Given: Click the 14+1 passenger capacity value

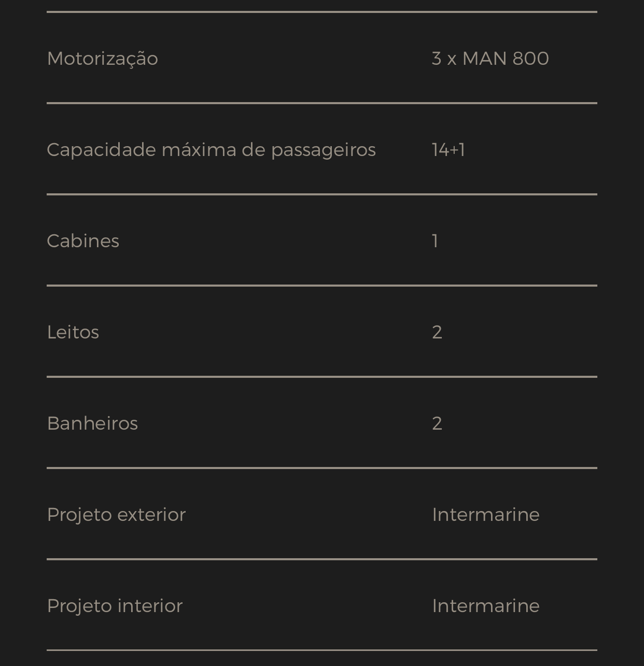Looking at the screenshot, I should pos(448,150).
